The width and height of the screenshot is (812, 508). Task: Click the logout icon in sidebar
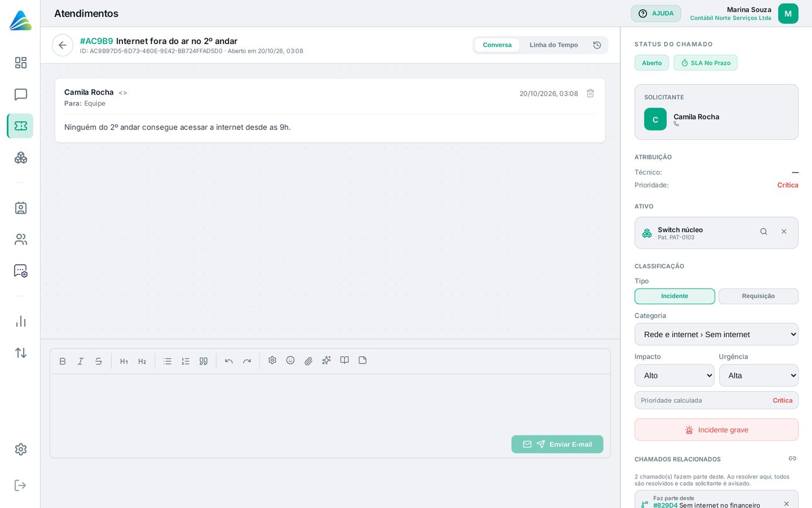[x=21, y=485]
